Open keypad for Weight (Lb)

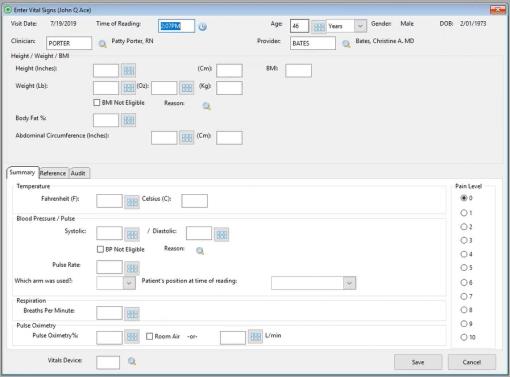point(128,88)
